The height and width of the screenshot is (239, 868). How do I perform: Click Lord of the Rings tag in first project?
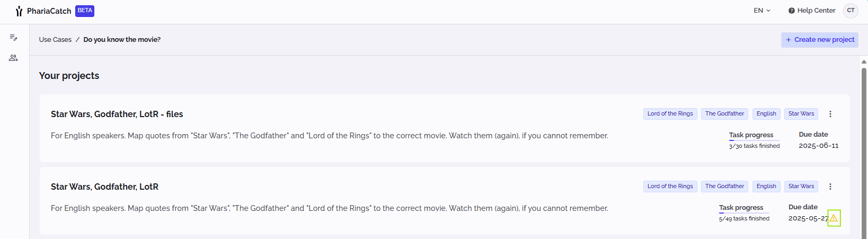tap(670, 114)
